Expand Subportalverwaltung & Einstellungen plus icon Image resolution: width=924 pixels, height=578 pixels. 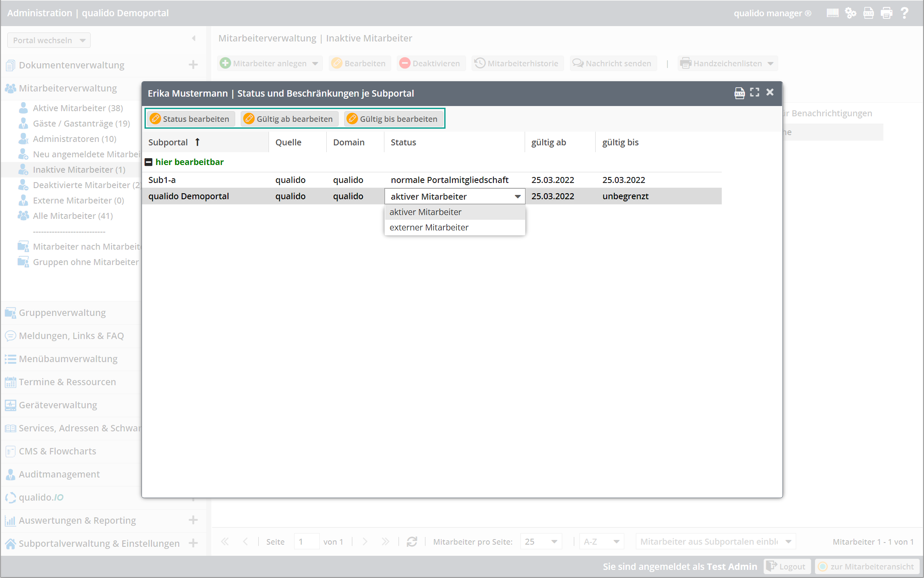193,543
